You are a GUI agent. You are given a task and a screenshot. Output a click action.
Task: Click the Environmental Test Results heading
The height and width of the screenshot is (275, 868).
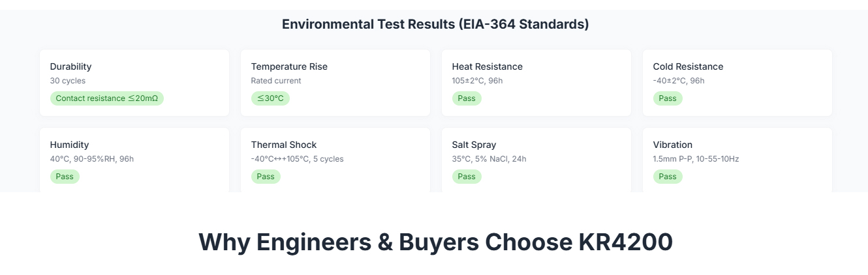435,25
